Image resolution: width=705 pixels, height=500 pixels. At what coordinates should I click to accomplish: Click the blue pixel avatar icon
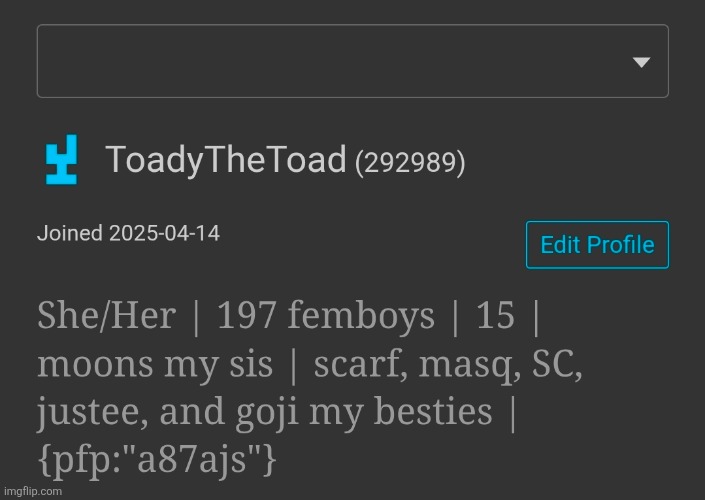pos(60,162)
